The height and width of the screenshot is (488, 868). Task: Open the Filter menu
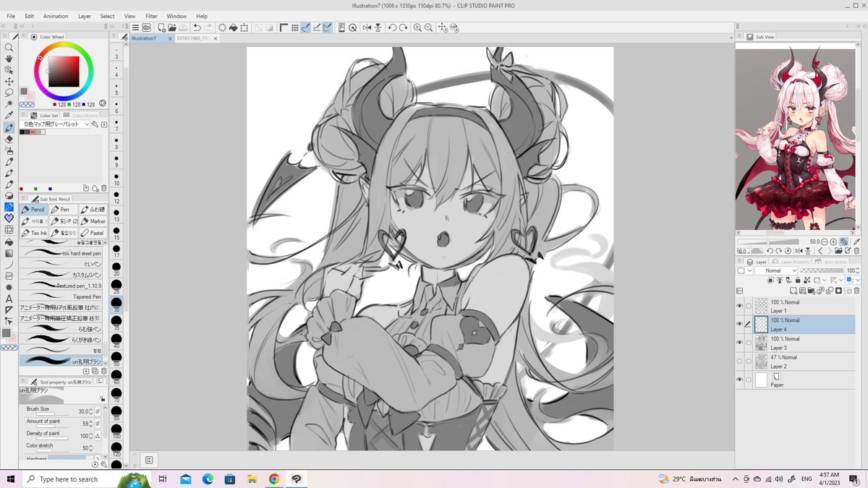click(x=151, y=15)
